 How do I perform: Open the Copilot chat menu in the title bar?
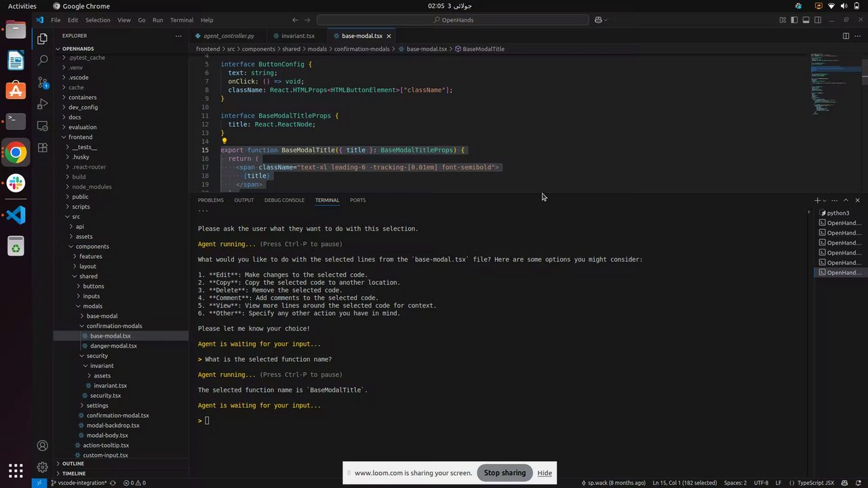[x=601, y=20]
